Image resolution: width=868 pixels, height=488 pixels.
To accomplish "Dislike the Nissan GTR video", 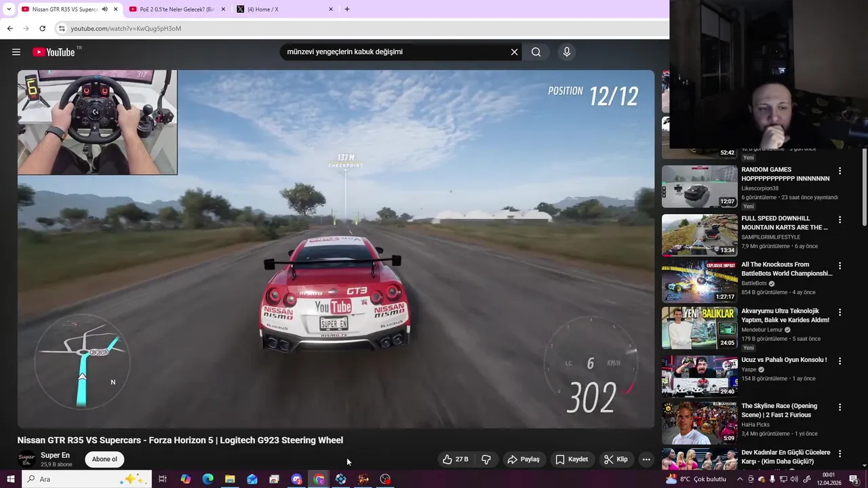I will (486, 460).
